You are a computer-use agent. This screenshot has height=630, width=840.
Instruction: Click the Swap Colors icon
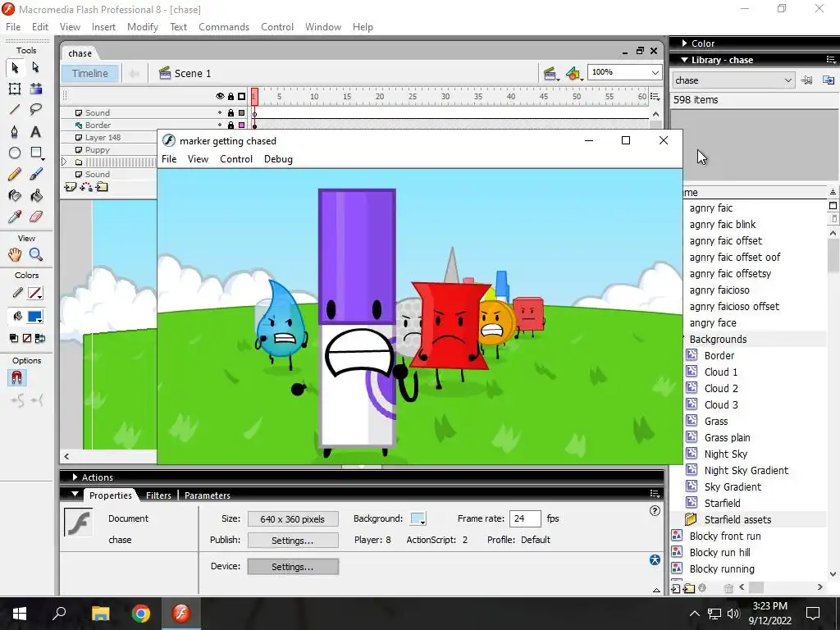point(39,338)
